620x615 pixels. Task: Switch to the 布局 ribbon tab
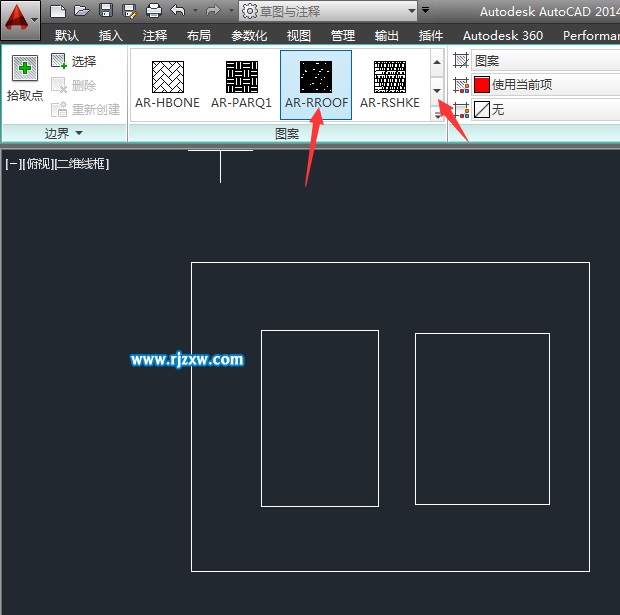(x=198, y=36)
